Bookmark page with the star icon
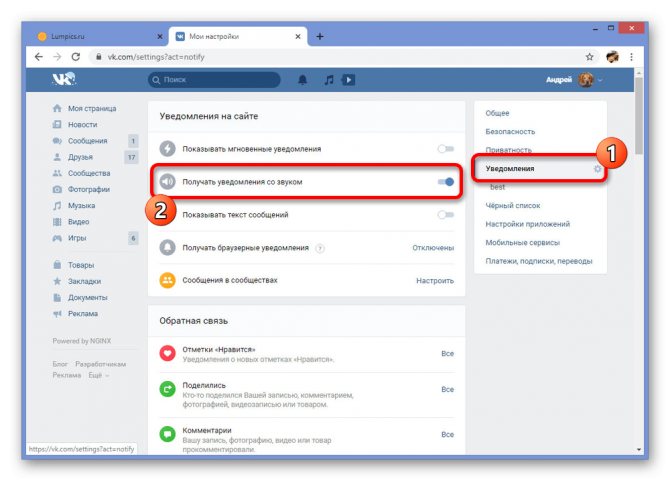Image resolution: width=670 pixels, height=481 pixels. coord(589,57)
